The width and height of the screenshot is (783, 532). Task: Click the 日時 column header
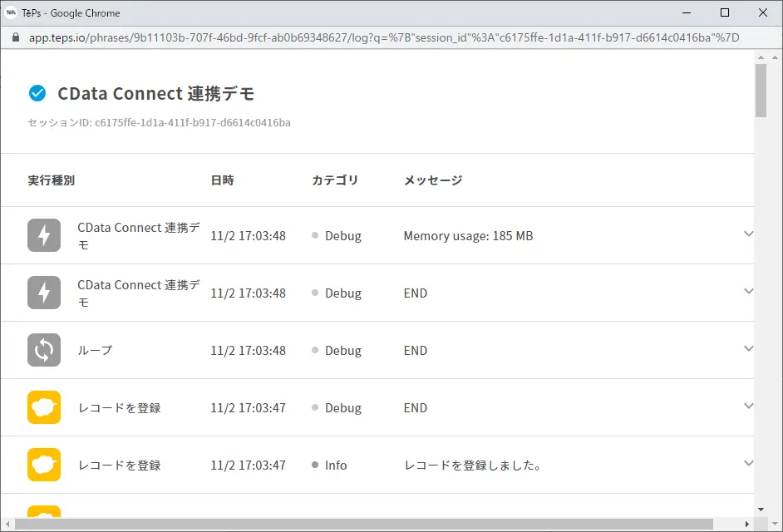(222, 180)
